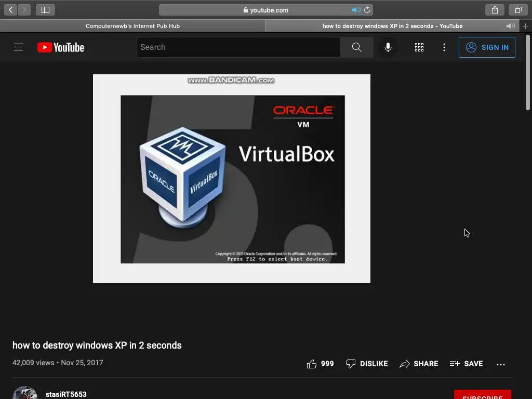This screenshot has width=532, height=399.
Task: Click the VirtualBox video player
Action: click(x=232, y=179)
